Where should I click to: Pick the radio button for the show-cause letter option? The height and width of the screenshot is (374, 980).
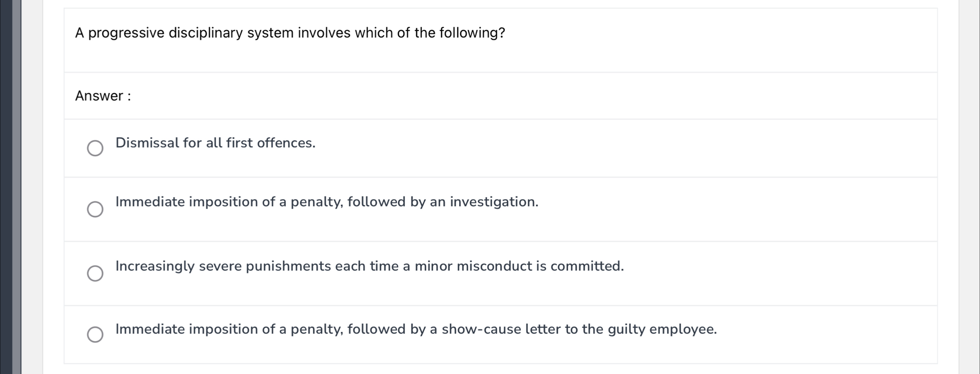95,335
